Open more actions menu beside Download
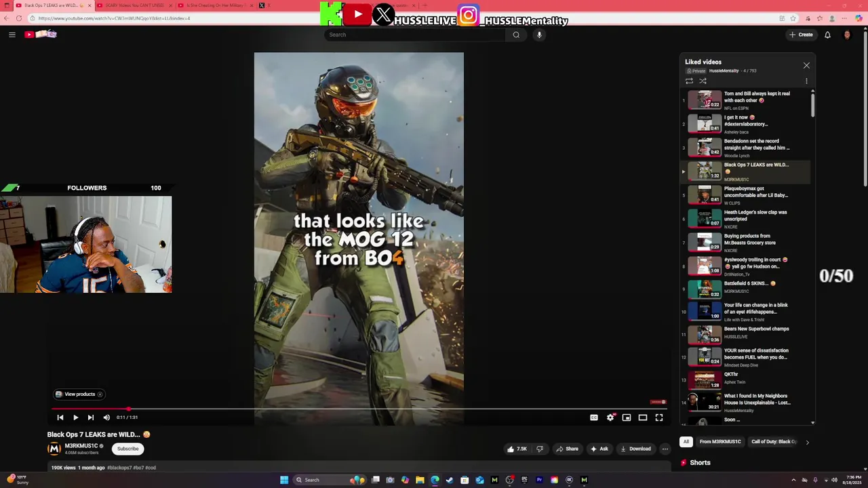 (665, 449)
